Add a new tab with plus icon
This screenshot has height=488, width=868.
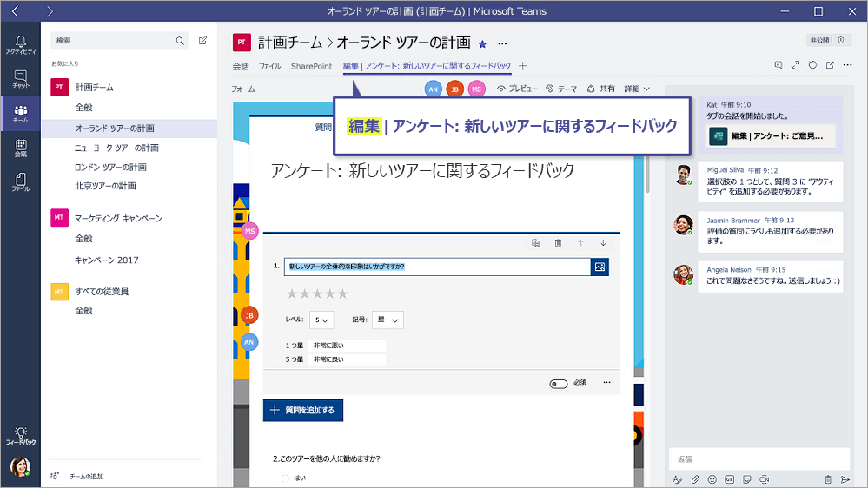[522, 66]
